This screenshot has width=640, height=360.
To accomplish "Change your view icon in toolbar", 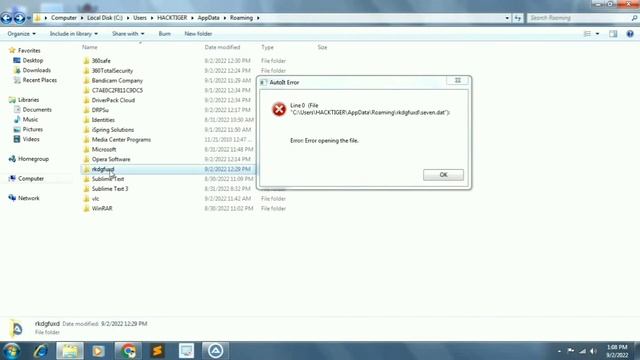I will [587, 34].
